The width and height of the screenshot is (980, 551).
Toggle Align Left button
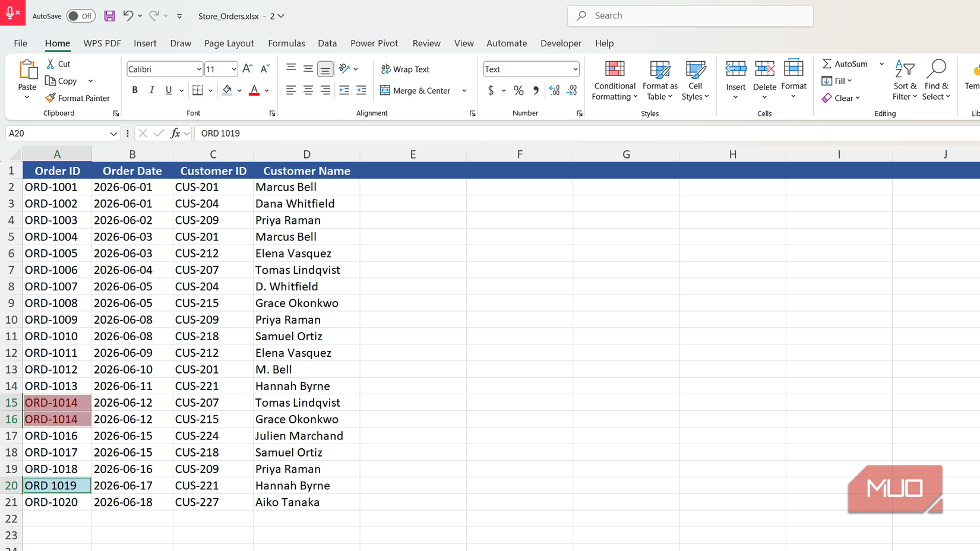coord(291,90)
